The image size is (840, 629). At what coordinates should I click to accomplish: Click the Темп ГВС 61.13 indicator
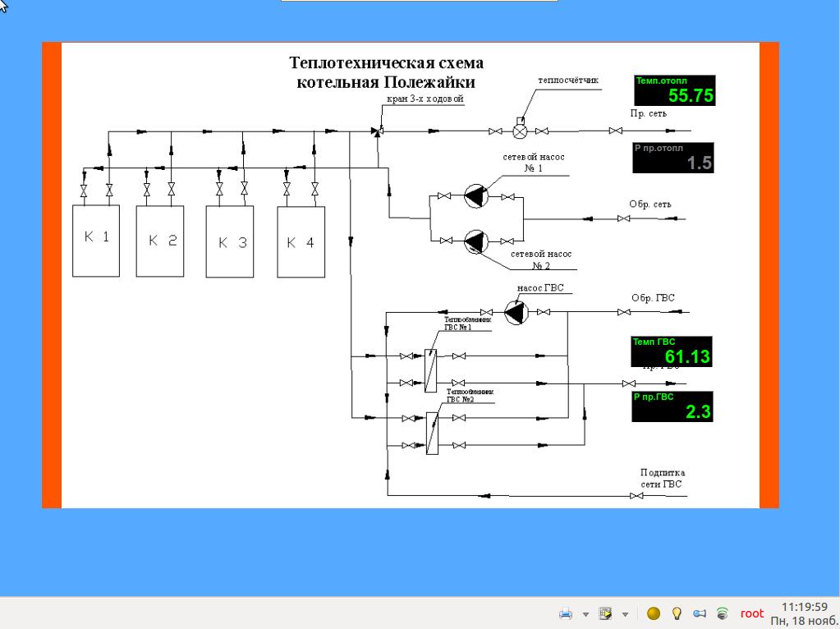click(671, 351)
